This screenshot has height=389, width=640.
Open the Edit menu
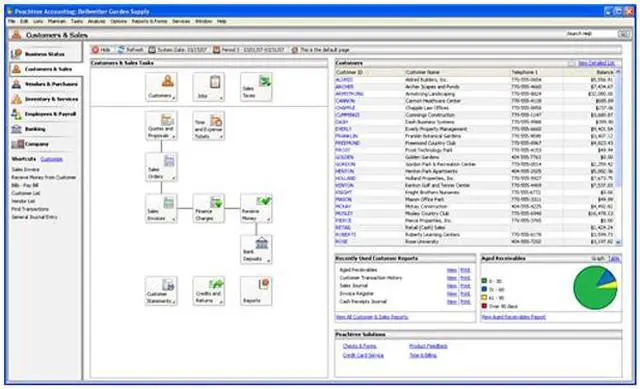(x=24, y=21)
